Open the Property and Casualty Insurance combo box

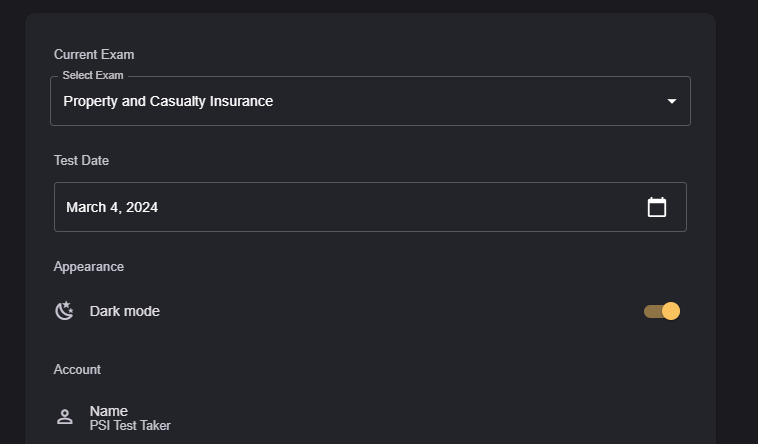tap(300, 101)
